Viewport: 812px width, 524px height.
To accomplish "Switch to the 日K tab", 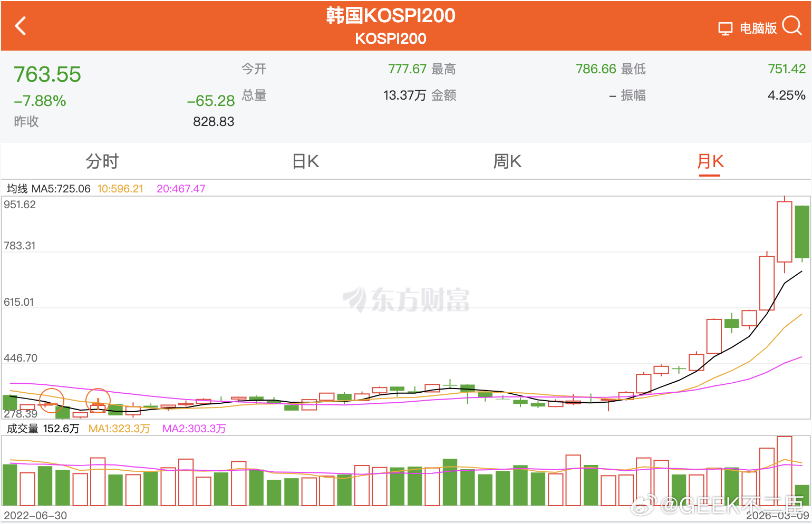I will pos(306,162).
